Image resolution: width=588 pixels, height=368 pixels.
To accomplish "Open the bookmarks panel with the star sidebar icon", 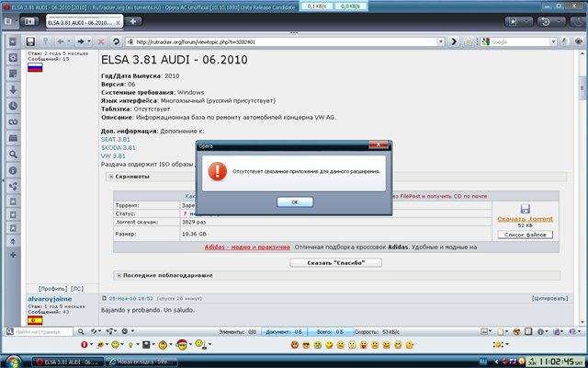I will tap(13, 41).
